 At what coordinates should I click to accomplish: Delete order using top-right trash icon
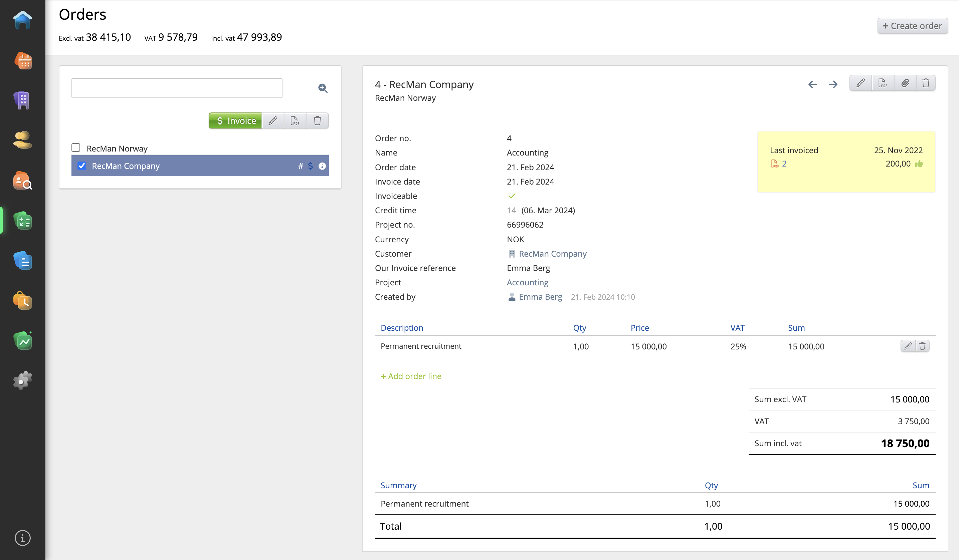(926, 83)
